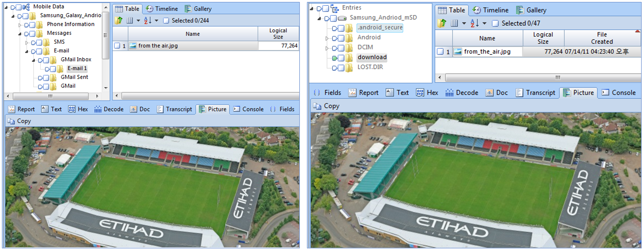644x251 pixels.
Task: Open the Report view in right window
Action: (x=364, y=93)
